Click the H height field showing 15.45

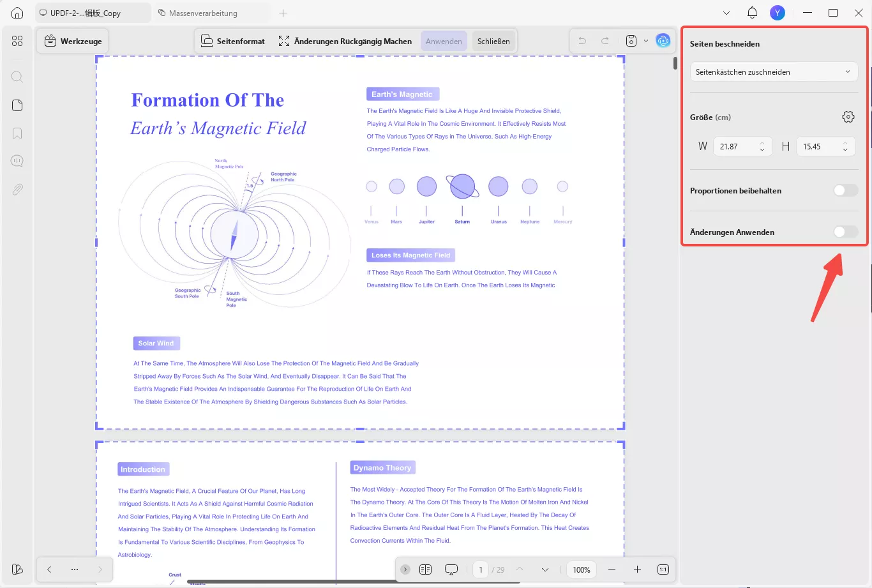(825, 146)
